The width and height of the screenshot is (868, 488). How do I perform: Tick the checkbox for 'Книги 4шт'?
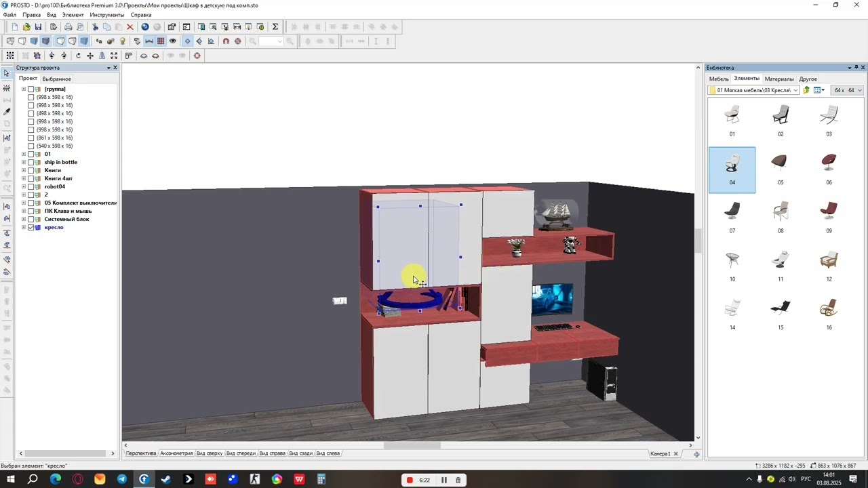pos(31,179)
